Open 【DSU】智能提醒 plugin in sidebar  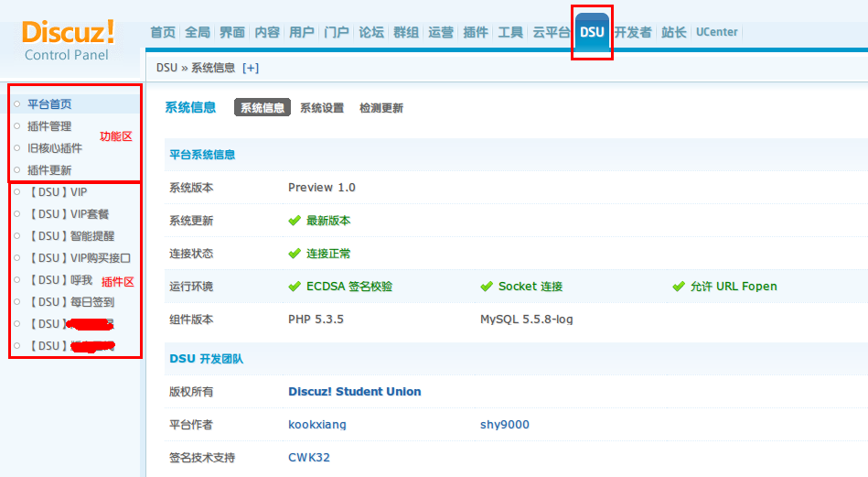coord(71,236)
